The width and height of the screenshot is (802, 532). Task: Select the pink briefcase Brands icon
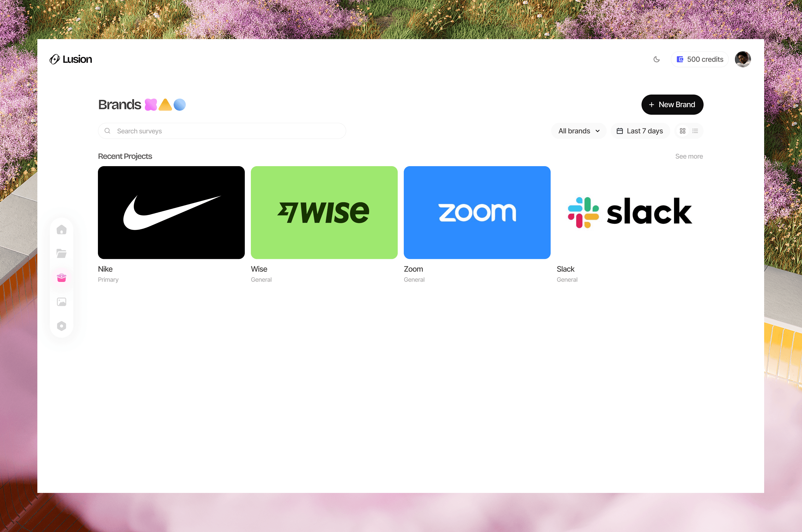pos(62,278)
